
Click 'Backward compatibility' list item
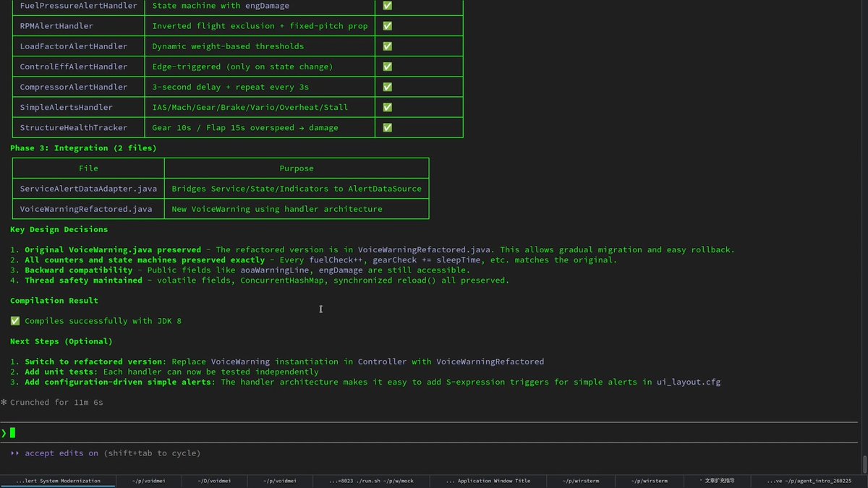tap(79, 270)
